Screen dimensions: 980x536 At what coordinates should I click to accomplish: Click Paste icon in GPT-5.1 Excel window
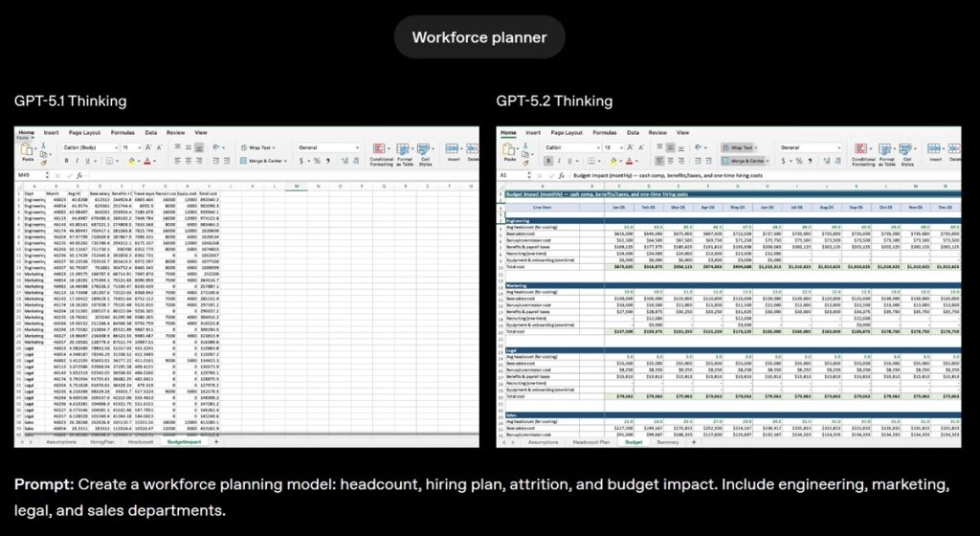pos(28,151)
